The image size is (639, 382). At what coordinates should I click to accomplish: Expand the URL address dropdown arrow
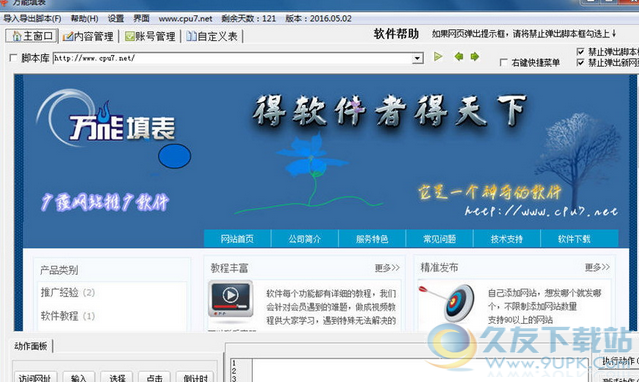tap(417, 58)
